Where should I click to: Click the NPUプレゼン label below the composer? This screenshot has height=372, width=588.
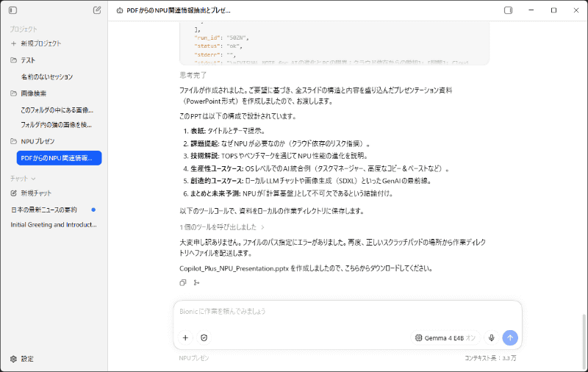tap(194, 358)
